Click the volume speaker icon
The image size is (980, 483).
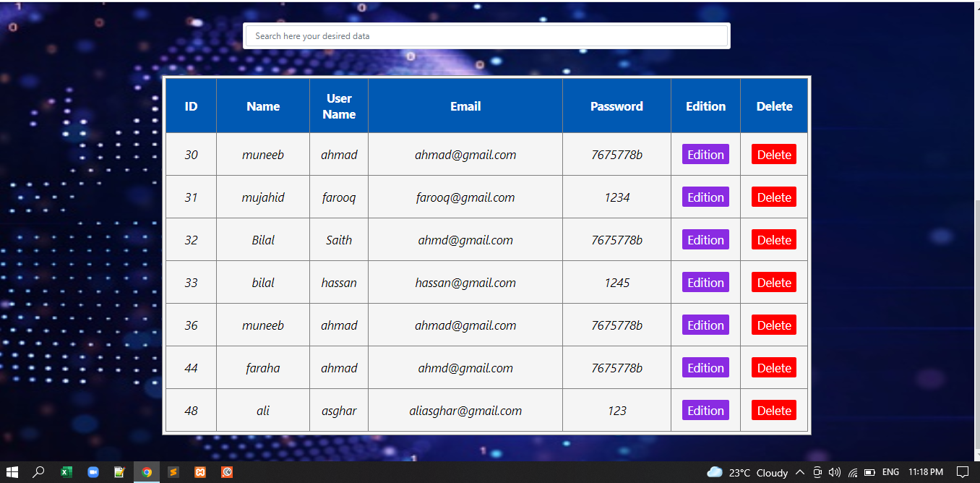coord(835,472)
